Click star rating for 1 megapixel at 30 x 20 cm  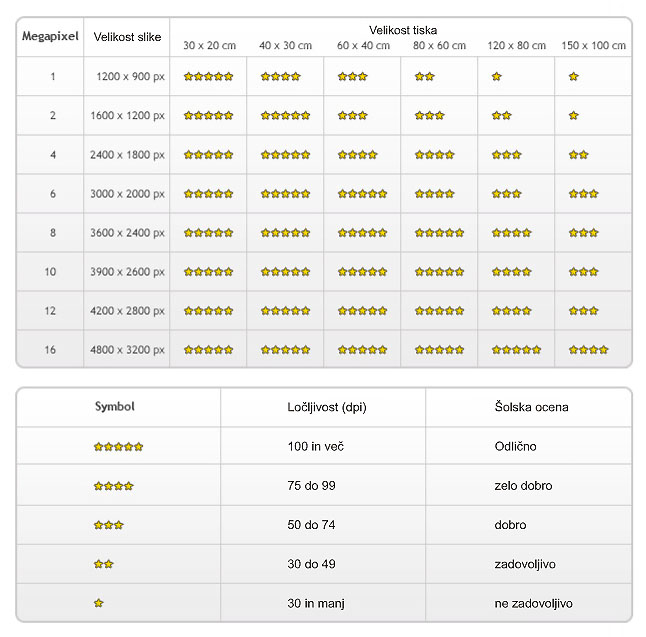pyautogui.click(x=208, y=76)
